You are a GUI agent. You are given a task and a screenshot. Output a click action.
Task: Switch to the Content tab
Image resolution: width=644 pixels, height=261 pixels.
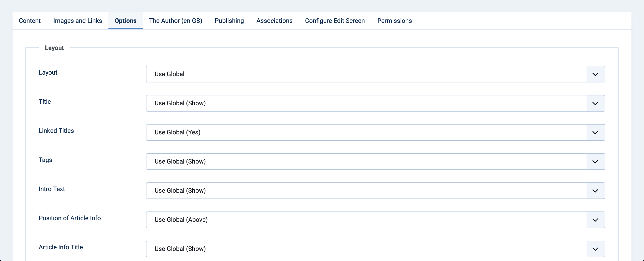pyautogui.click(x=30, y=21)
